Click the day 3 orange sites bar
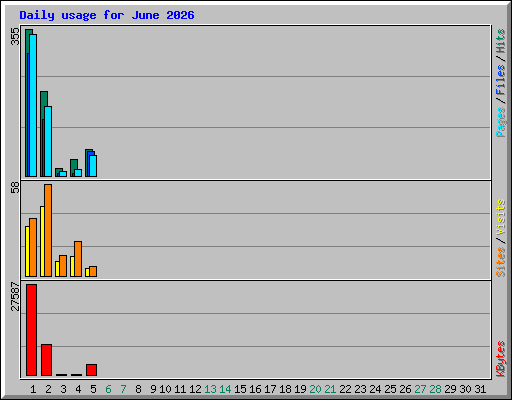Image resolution: width=512 pixels, height=400 pixels. coord(63,266)
